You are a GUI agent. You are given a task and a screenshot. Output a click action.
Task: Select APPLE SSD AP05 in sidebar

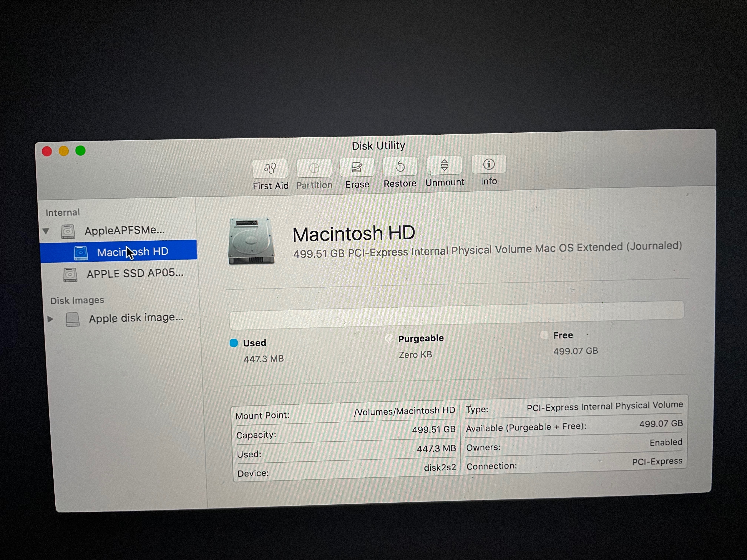(x=135, y=273)
